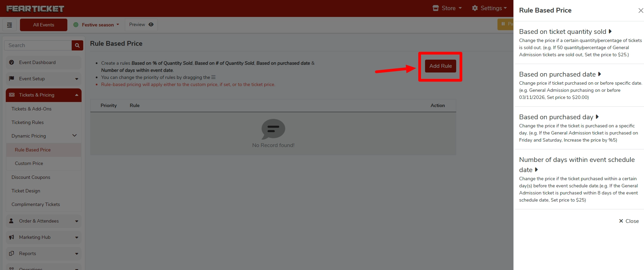Click the Search input field
The image size is (644, 270).
coord(38,45)
